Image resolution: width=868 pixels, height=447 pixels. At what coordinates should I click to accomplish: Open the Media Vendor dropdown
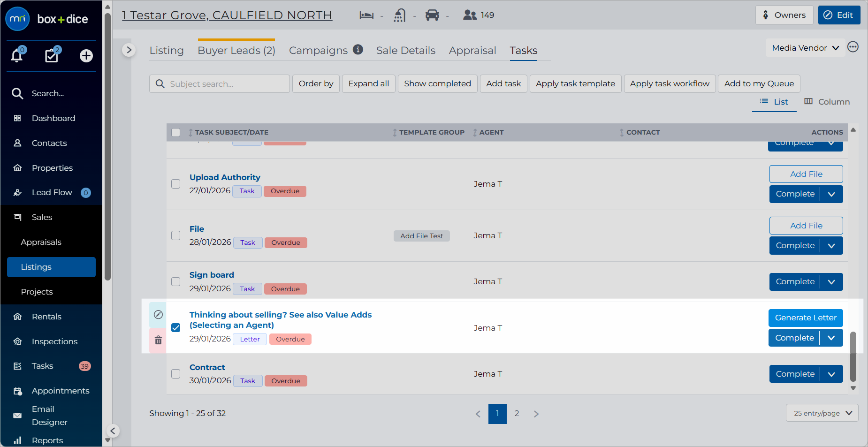coord(805,48)
